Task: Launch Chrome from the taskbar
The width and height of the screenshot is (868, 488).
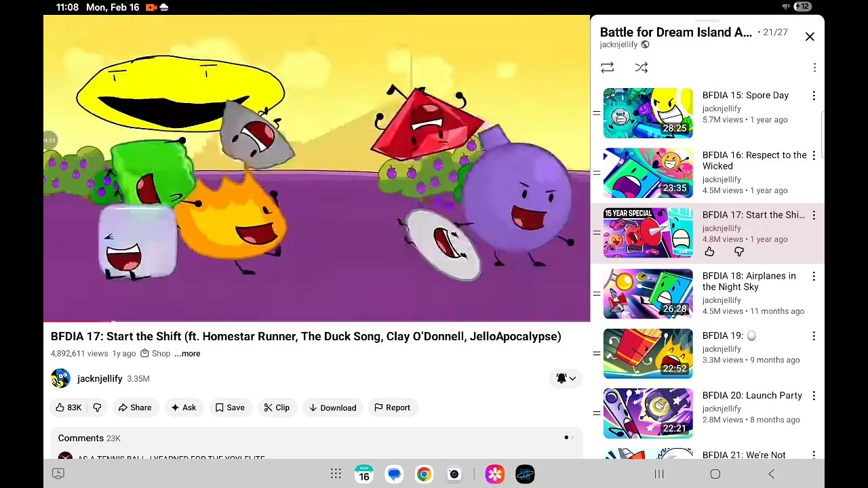Action: (x=424, y=474)
